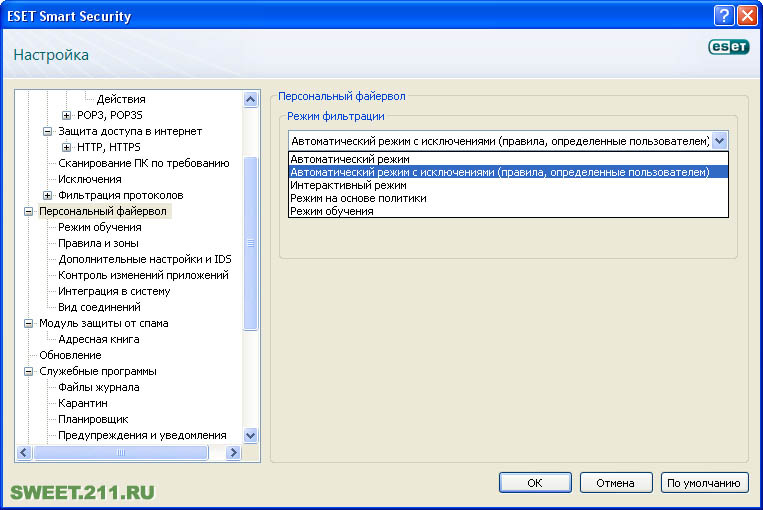The height and width of the screenshot is (510, 763).
Task: Click tree vertical scrollbar down arrow
Action: (251, 436)
